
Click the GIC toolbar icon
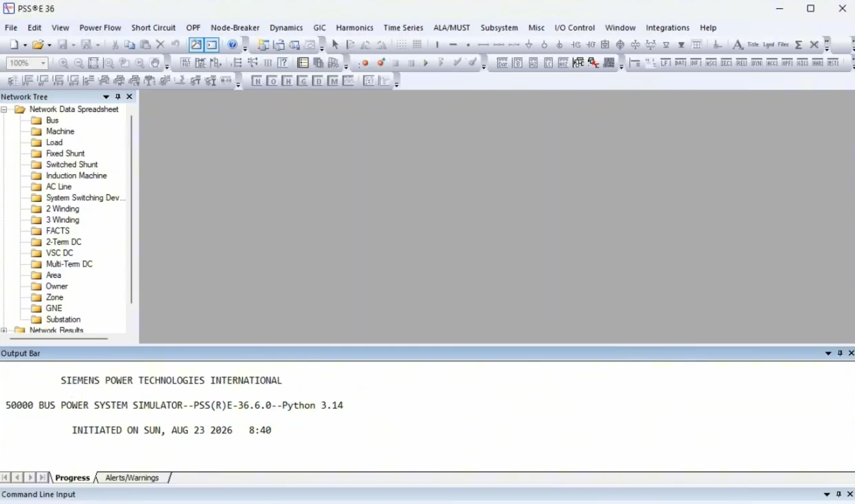pos(802,63)
